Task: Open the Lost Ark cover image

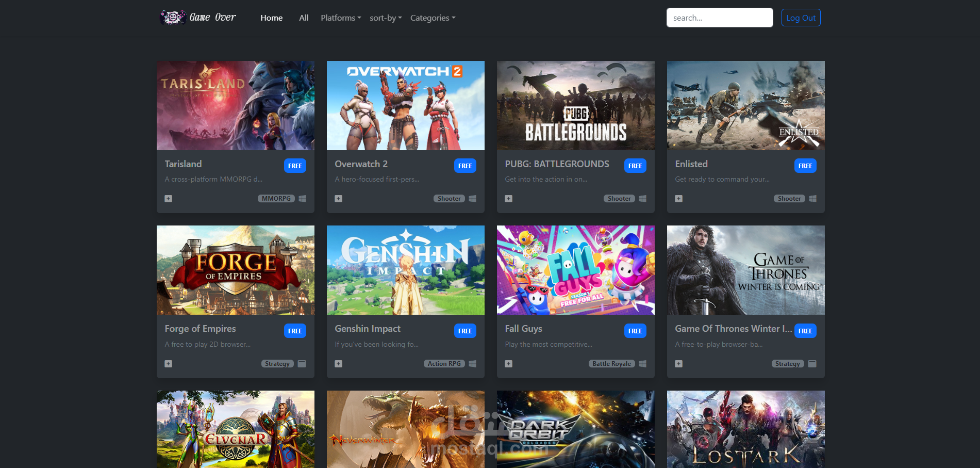Action: 746,429
